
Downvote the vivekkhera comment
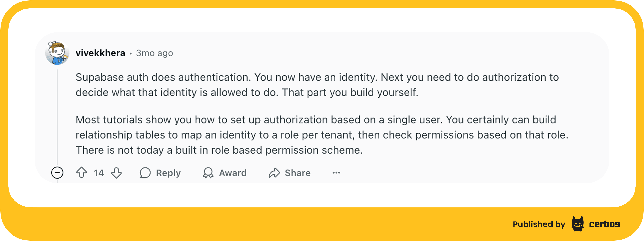coord(117,173)
